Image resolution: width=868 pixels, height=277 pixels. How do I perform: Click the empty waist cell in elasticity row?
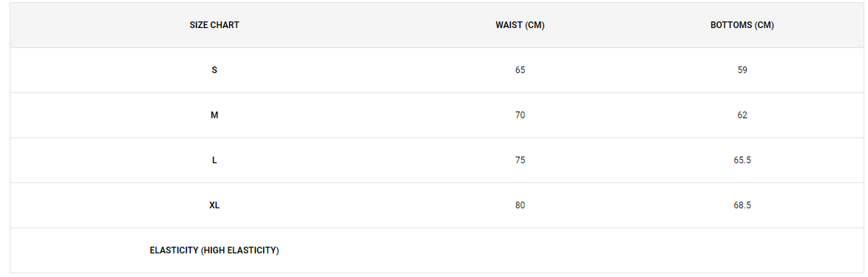click(520, 250)
